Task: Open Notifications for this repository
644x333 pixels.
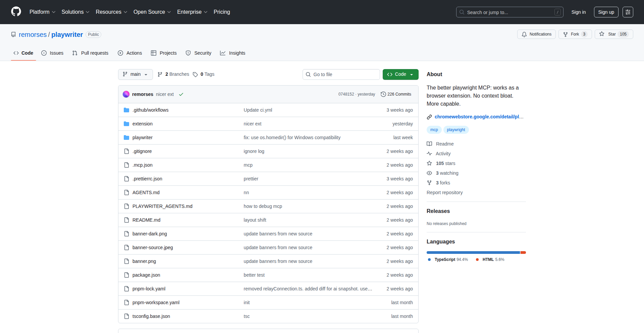Action: point(536,34)
